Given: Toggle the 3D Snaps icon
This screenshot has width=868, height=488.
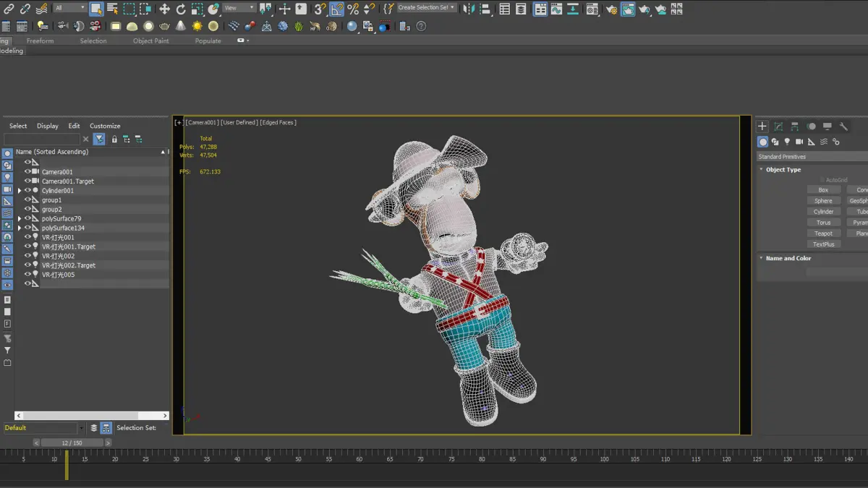Looking at the screenshot, I should pyautogui.click(x=320, y=9).
